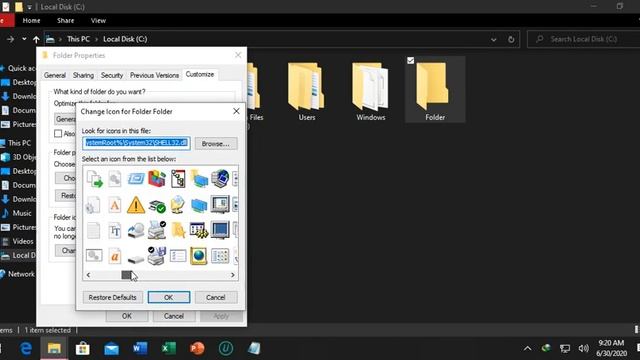Open the Mail app on the taskbar
Viewport: 640px width, 360px height.
pos(111,349)
